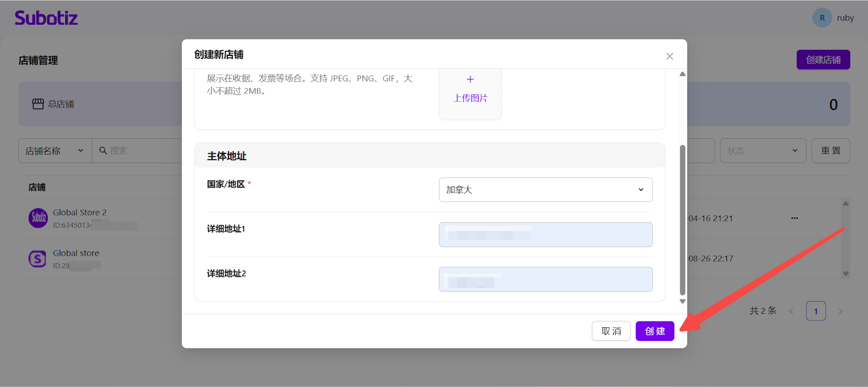This screenshot has width=868, height=387.
Task: Close the 创建新店铺 dialog
Action: tap(669, 56)
